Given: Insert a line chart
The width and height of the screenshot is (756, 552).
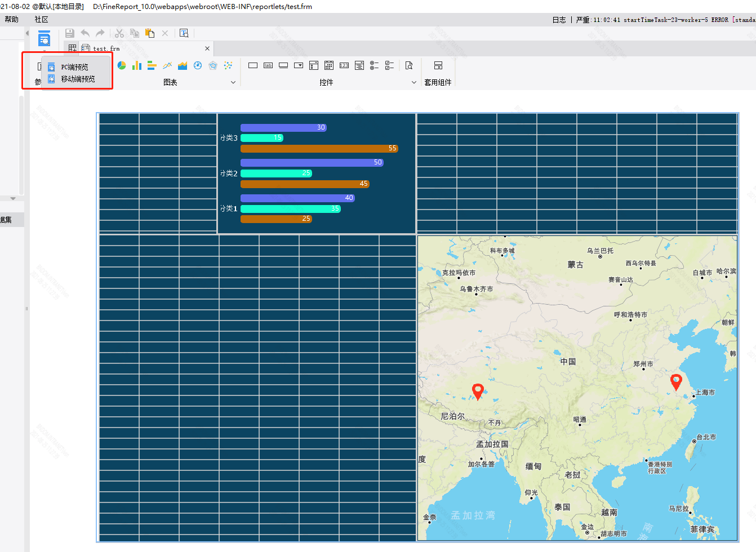Looking at the screenshot, I should click(167, 65).
